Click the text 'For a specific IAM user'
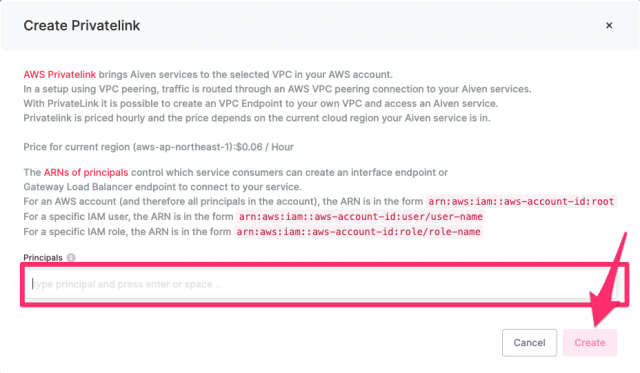Viewport: 640px width, 373px height. (x=77, y=216)
